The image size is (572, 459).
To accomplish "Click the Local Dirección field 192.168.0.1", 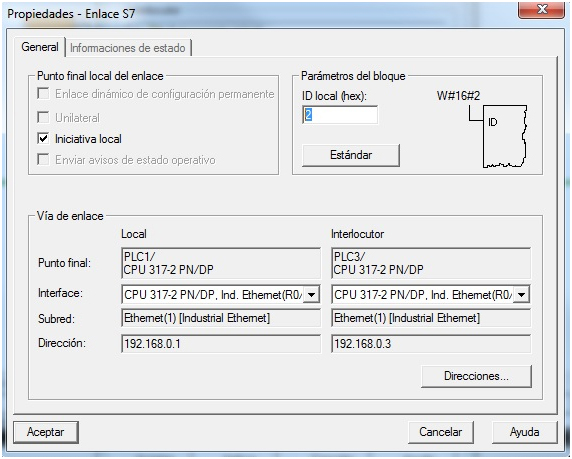I will tap(221, 344).
